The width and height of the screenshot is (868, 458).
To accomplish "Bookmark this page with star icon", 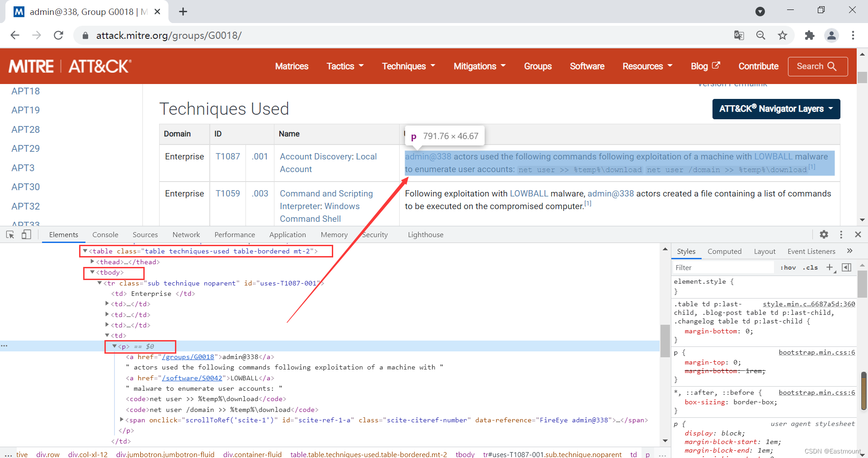I will 783,35.
